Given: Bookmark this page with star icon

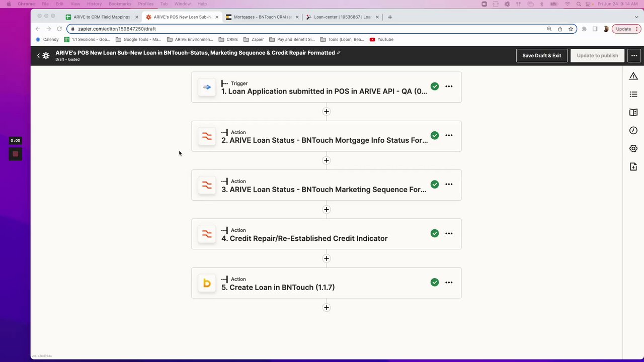Looking at the screenshot, I should (571, 29).
